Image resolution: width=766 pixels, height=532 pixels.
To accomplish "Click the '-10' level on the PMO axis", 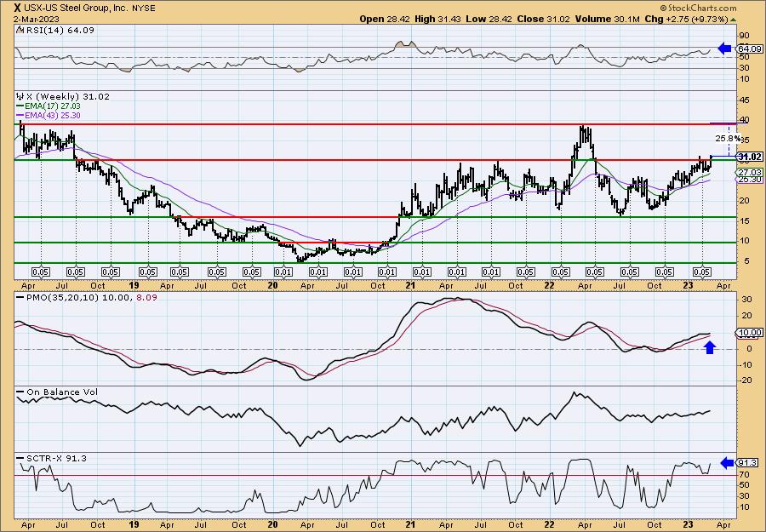I will [x=745, y=365].
